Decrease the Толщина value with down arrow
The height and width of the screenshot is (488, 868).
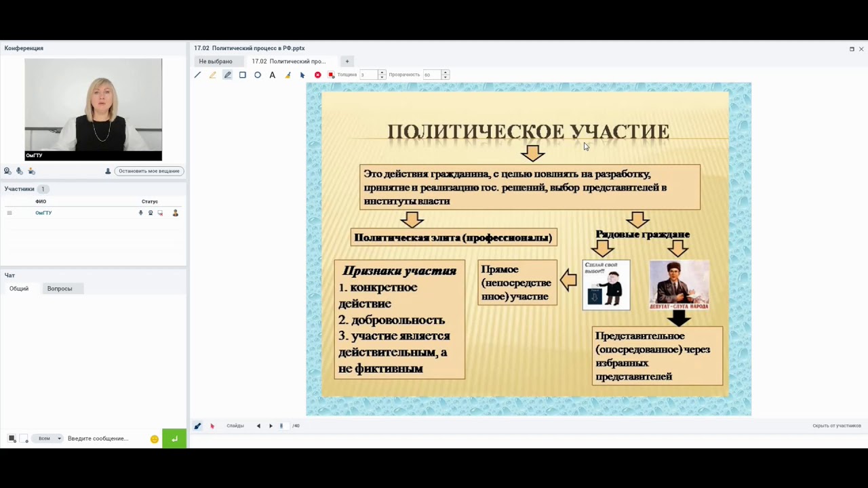(x=382, y=77)
